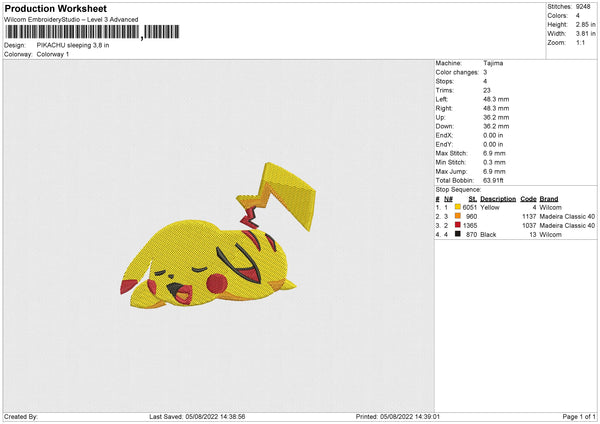This screenshot has height=424, width=600.
Task: Select thread code "13" in black row
Action: pyautogui.click(x=533, y=234)
